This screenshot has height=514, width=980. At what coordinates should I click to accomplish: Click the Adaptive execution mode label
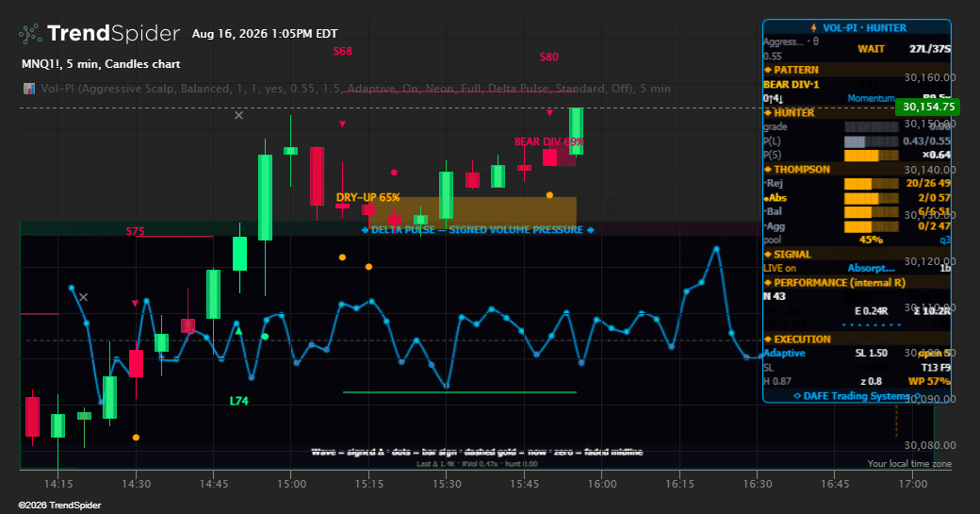[x=784, y=354]
